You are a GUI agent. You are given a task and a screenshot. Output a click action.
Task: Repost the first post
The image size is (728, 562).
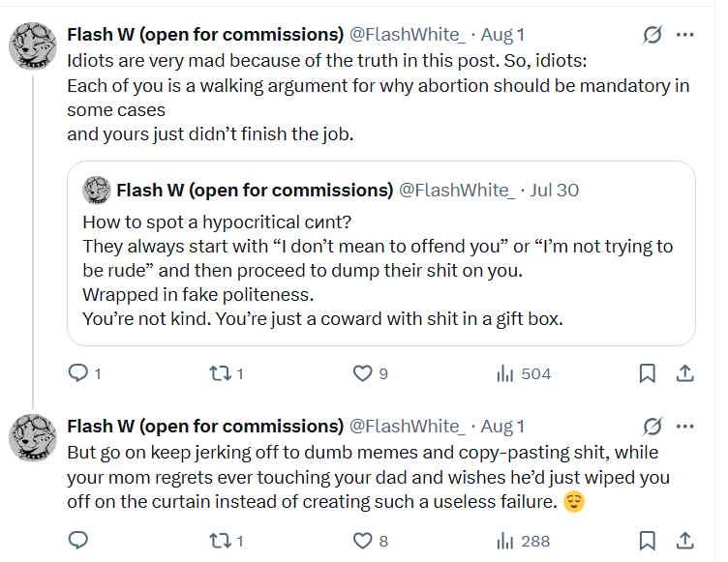click(220, 373)
